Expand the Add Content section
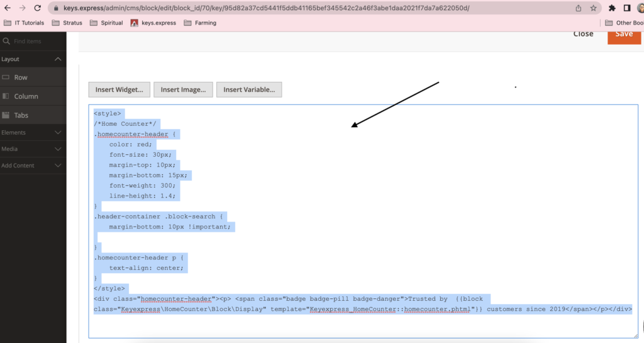 (x=58, y=166)
